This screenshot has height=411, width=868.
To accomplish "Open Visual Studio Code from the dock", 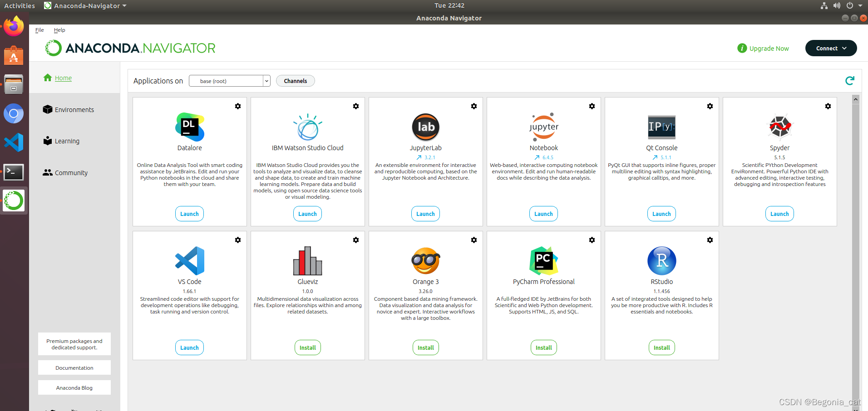I will click(x=14, y=142).
